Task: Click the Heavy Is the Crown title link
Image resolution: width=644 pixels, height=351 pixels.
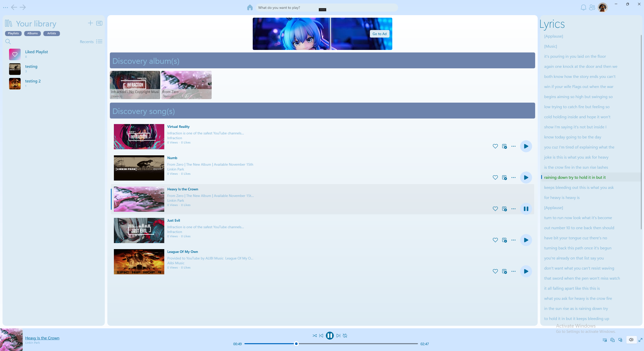Action: [x=42, y=338]
